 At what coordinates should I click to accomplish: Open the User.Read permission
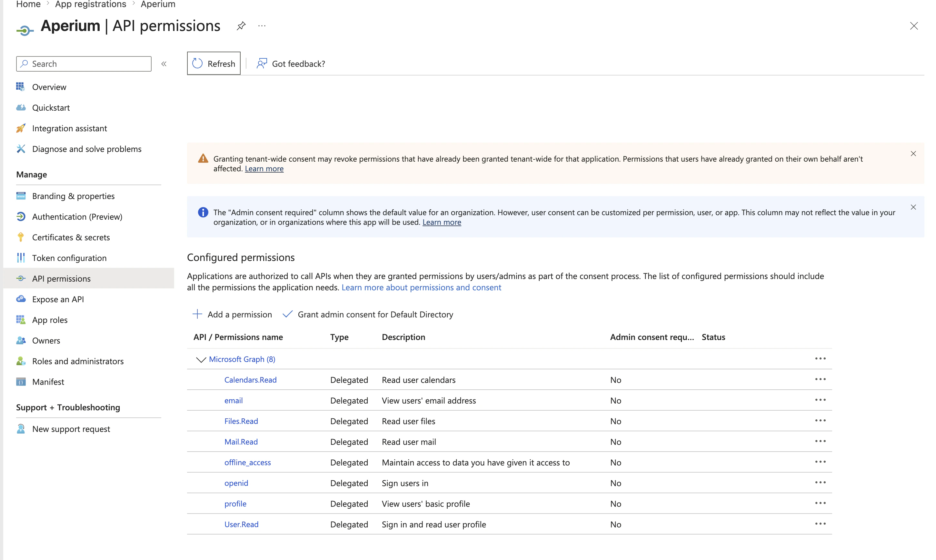241,525
